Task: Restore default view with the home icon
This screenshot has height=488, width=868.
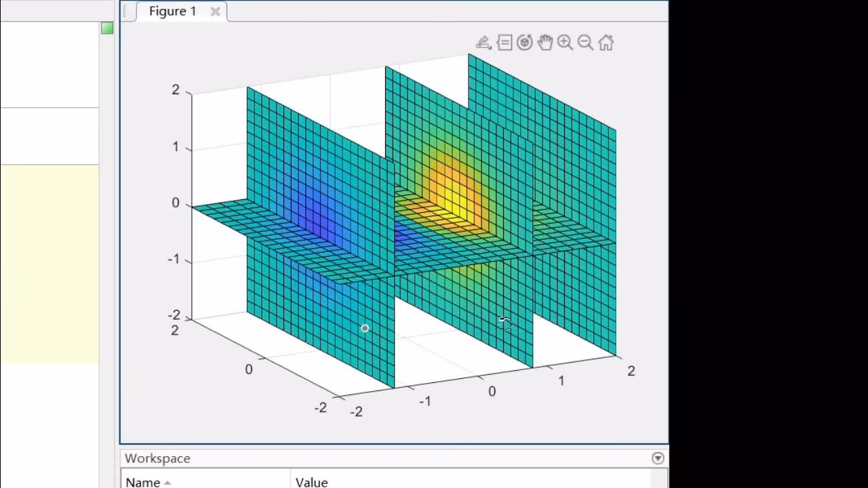Action: click(605, 42)
